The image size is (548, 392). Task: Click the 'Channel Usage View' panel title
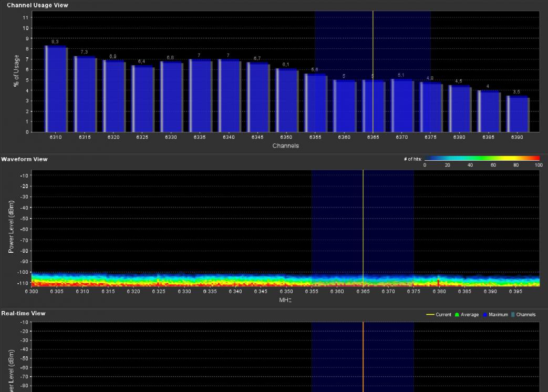pos(37,5)
